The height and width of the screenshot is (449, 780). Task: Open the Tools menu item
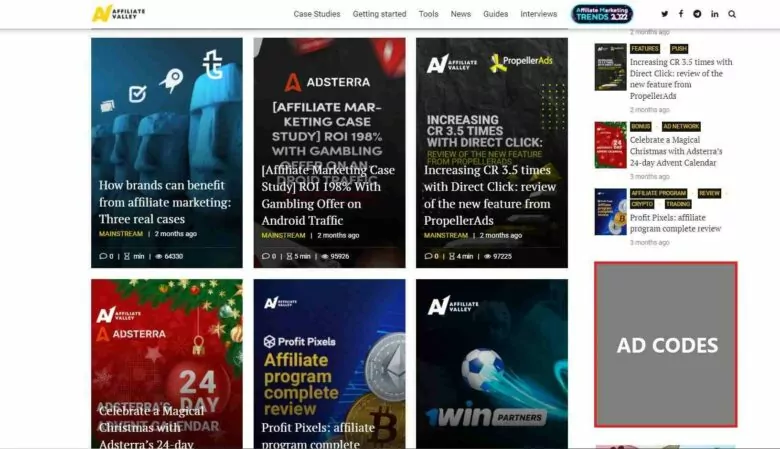coord(428,14)
